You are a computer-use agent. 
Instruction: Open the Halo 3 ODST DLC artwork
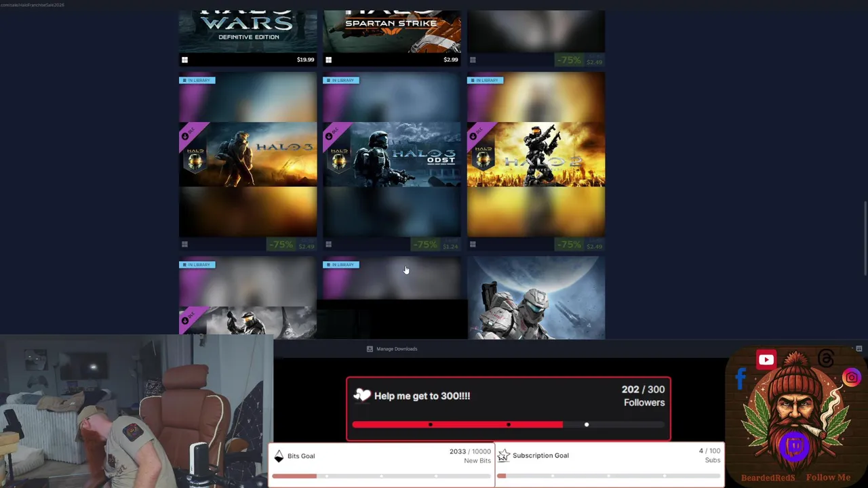392,155
